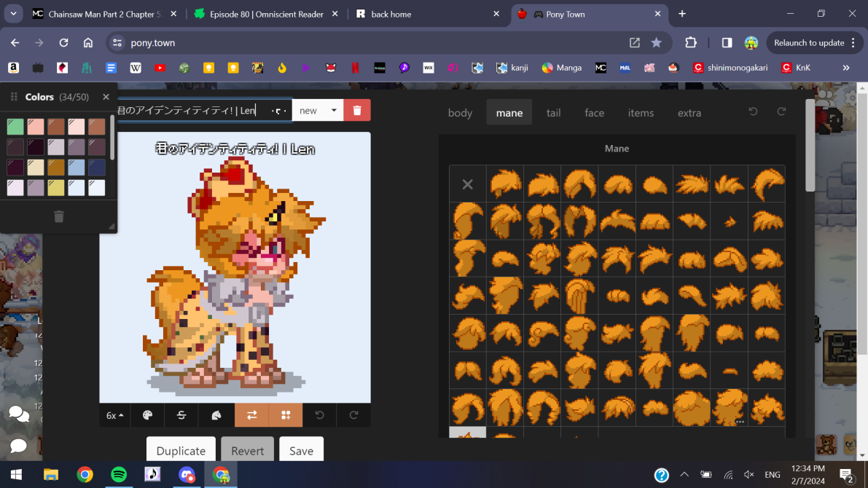Select the X option to remove the mane
This screenshot has width=868, height=488.
(x=467, y=184)
